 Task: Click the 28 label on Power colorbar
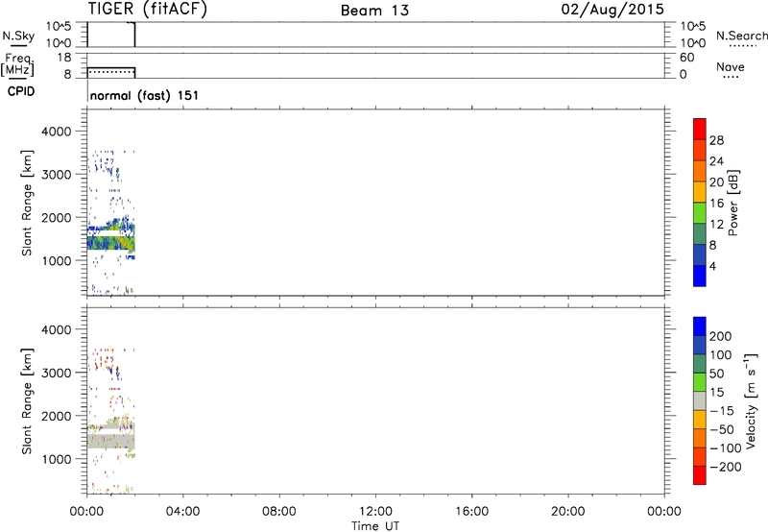(716, 140)
